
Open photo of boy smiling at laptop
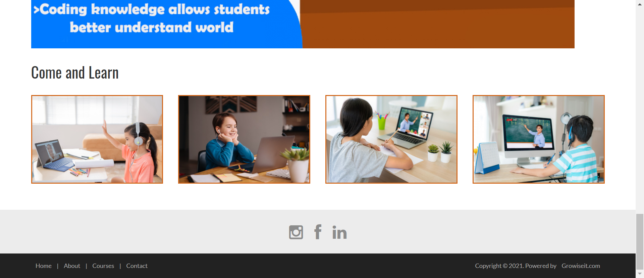coord(244,139)
